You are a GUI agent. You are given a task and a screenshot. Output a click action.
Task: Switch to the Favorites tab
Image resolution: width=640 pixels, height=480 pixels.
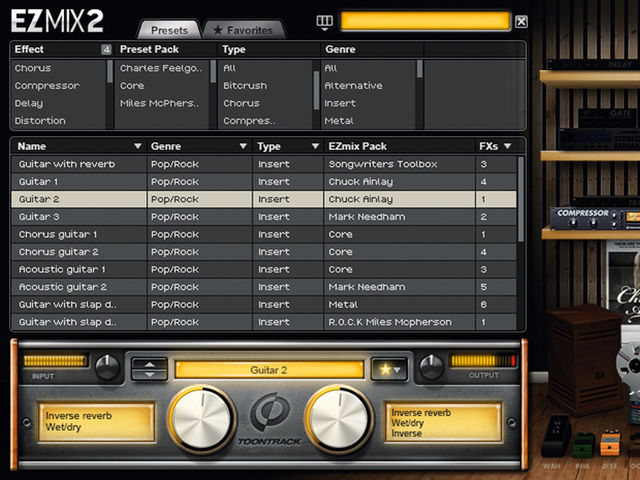(x=243, y=30)
